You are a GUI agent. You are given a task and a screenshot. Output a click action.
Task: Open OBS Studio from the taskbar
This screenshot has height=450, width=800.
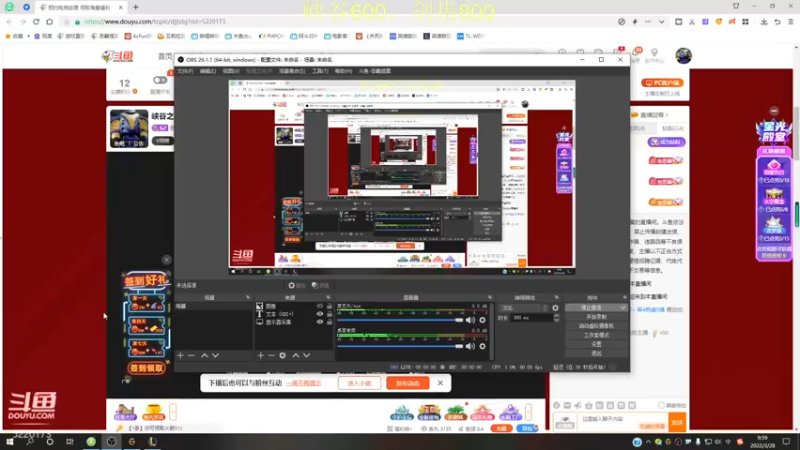click(x=111, y=442)
